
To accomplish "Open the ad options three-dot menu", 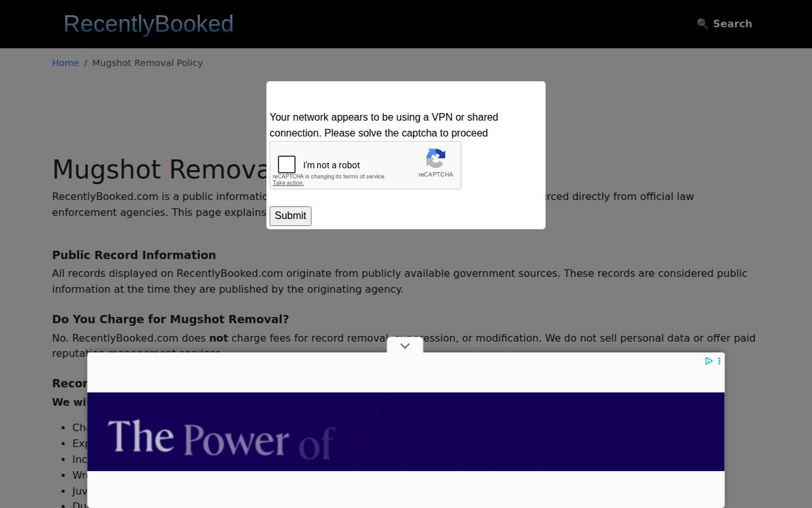I will [719, 361].
